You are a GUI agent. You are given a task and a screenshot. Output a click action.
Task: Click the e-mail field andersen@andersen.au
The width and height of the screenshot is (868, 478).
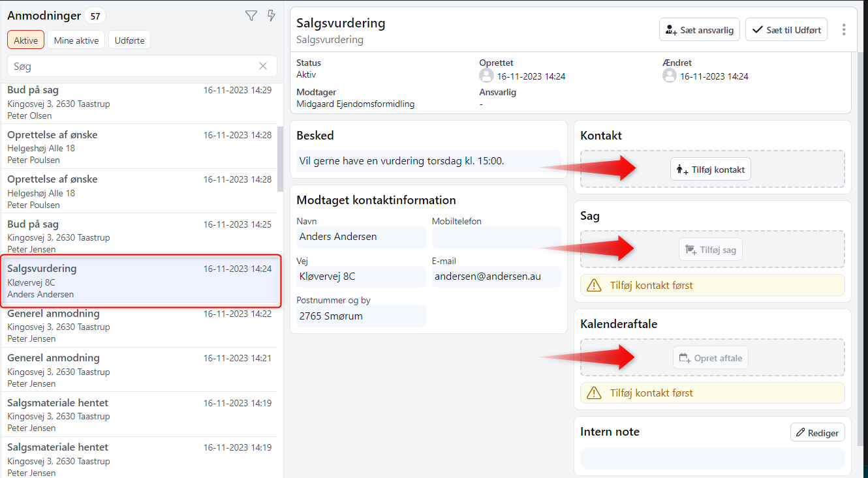pos(496,276)
